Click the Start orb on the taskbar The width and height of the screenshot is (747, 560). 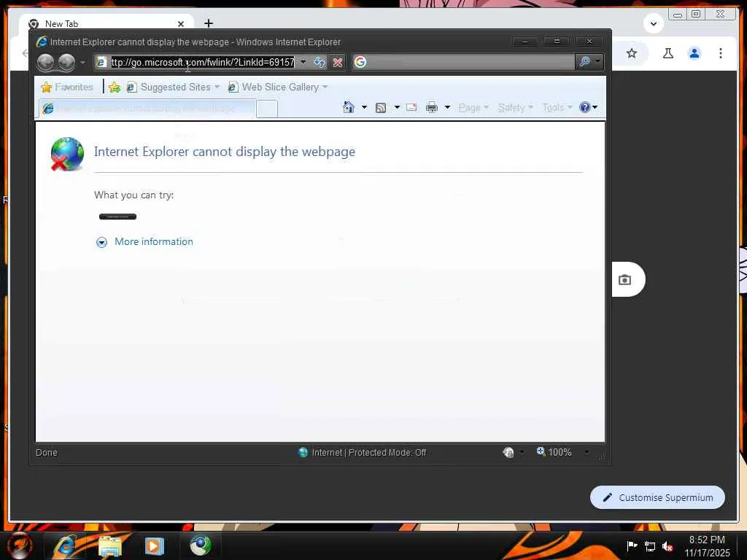[20, 545]
